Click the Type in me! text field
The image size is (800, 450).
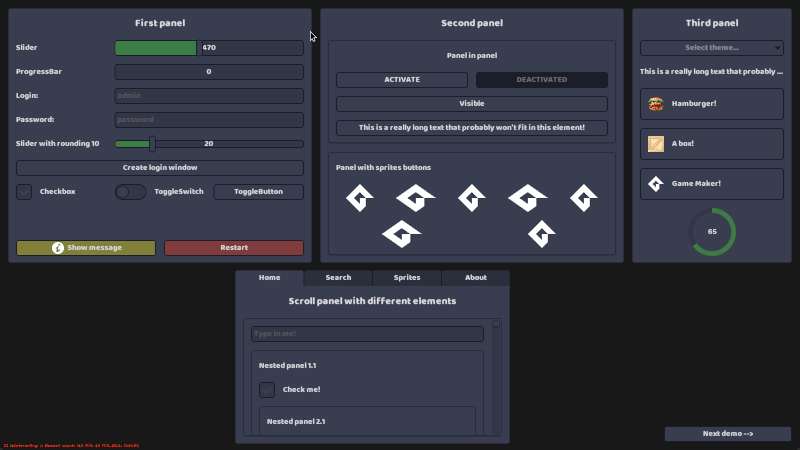tap(367, 334)
